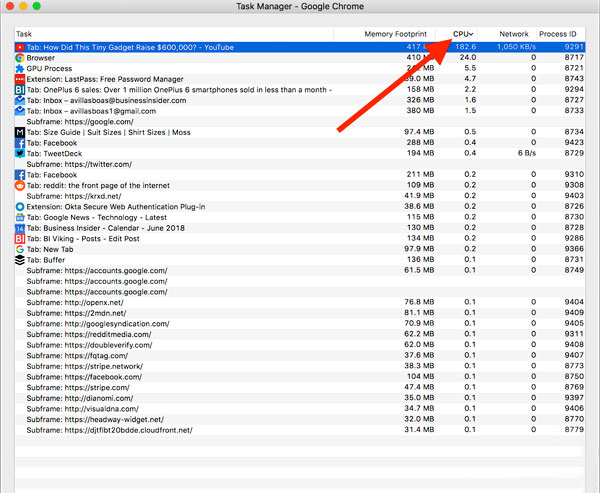Click the Chrome icon beside Browser
Screen dimensions: 600x493
click(x=20, y=58)
